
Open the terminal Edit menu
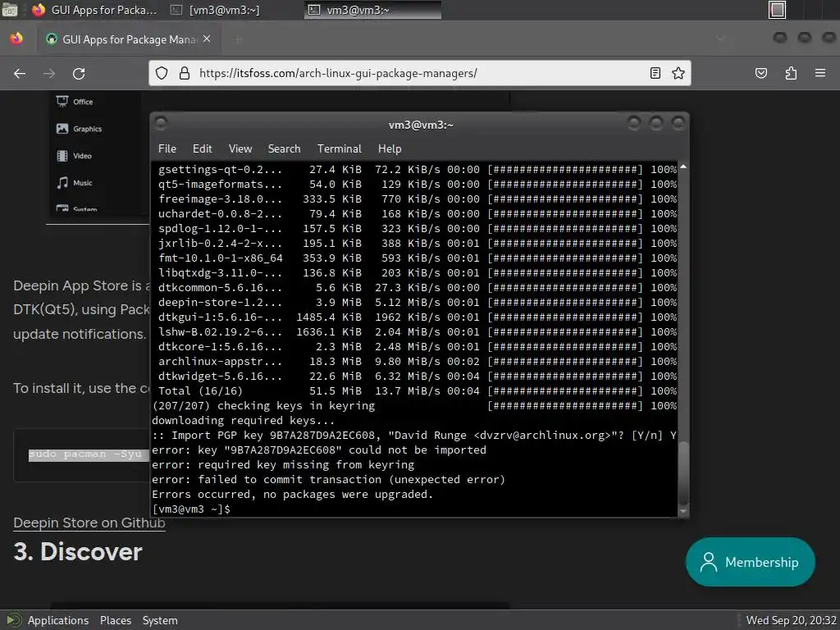203,149
